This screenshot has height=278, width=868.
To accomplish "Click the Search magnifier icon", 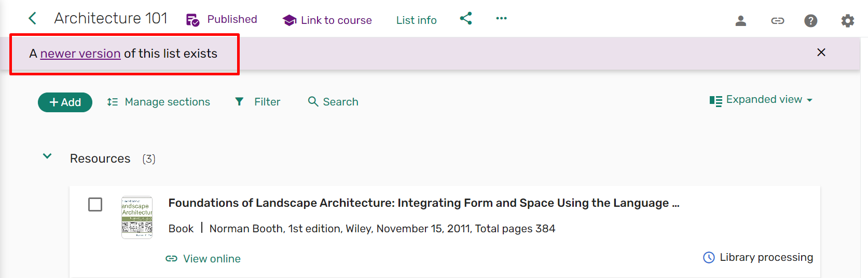I will tap(313, 101).
